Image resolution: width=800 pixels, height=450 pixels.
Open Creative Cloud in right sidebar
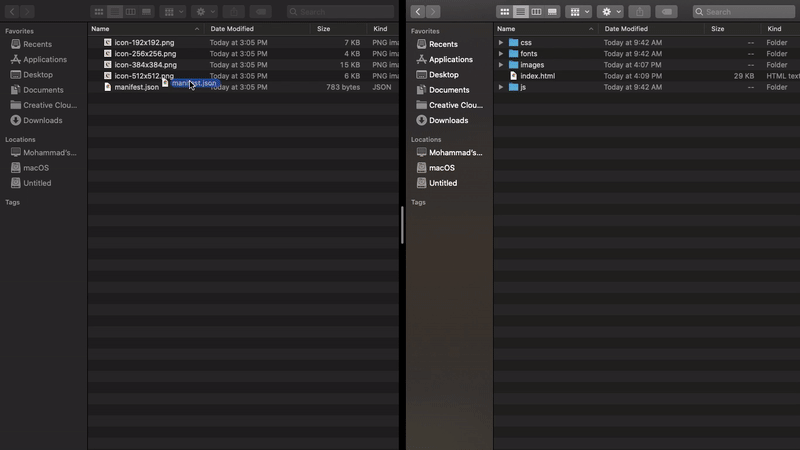(449, 105)
